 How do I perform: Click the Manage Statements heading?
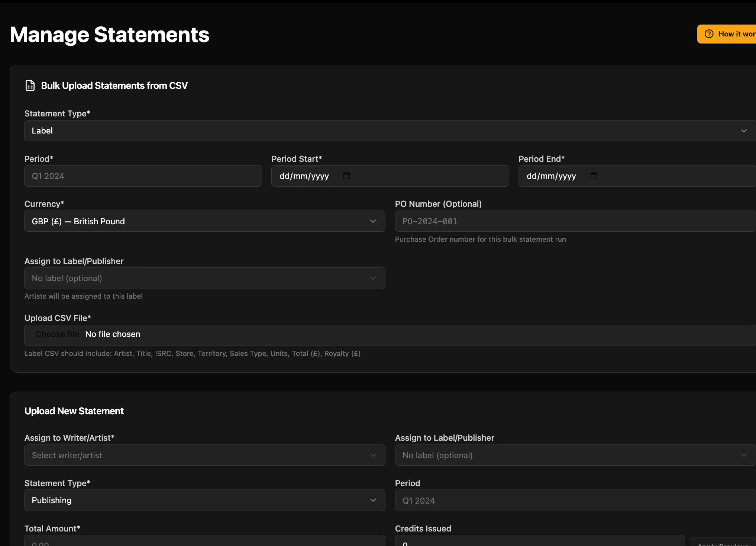[x=110, y=35]
